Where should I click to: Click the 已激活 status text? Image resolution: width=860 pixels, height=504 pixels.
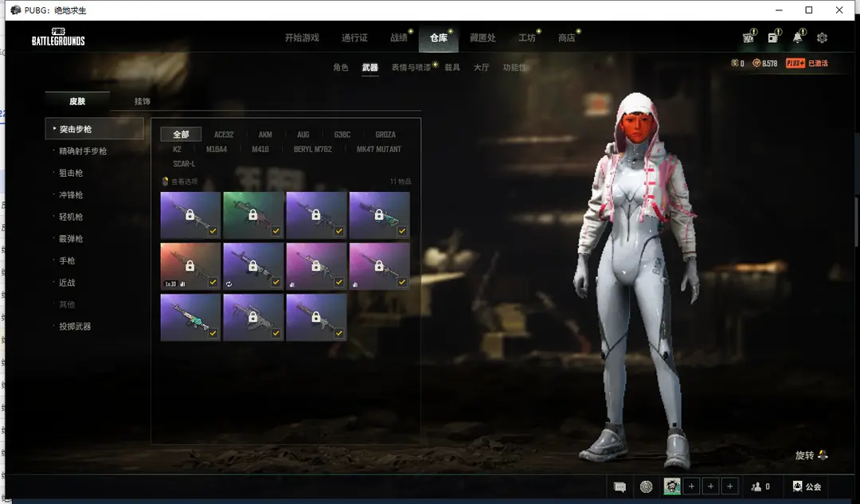[x=818, y=63]
